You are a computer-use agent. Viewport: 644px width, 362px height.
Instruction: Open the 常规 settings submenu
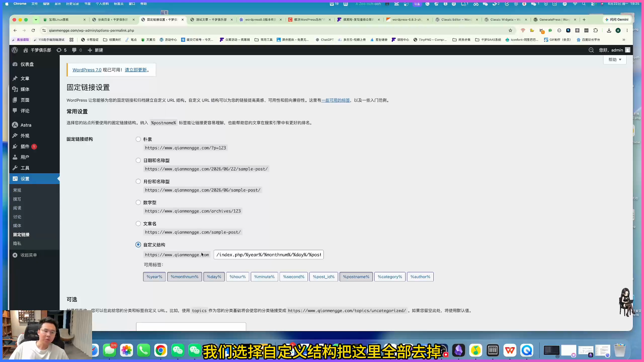click(x=17, y=190)
